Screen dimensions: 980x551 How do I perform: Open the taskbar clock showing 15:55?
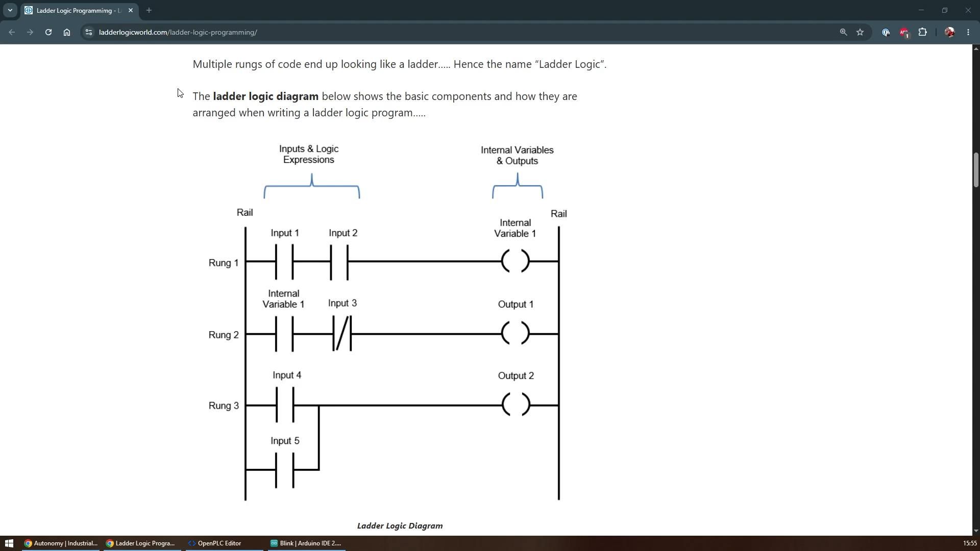(969, 543)
